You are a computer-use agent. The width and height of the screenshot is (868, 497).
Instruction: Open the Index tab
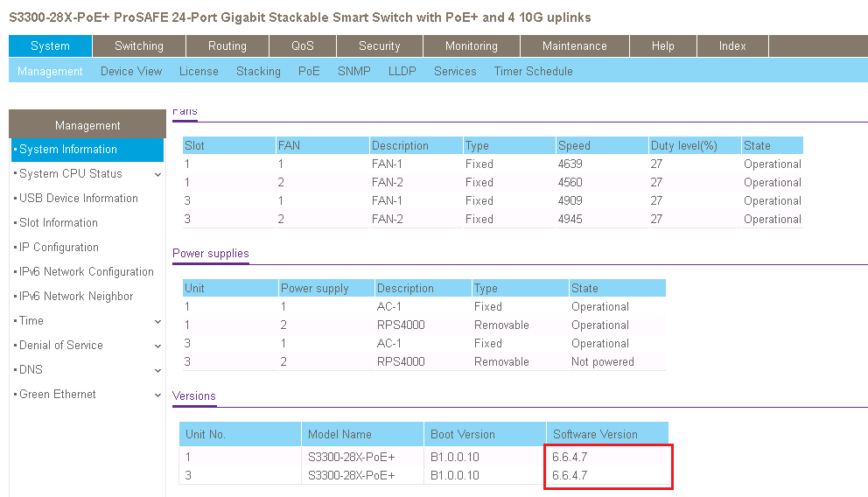[732, 45]
